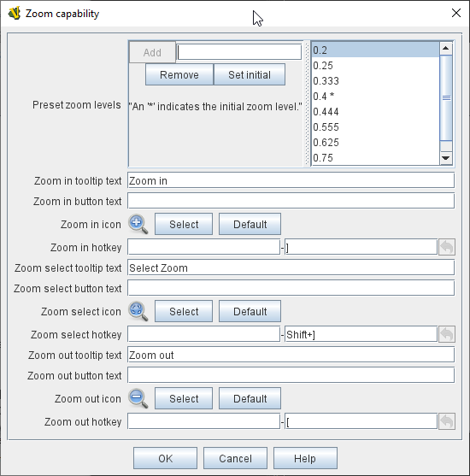Reset Zoom out hotkey with undo arrow
The width and height of the screenshot is (470, 476).
click(447, 421)
